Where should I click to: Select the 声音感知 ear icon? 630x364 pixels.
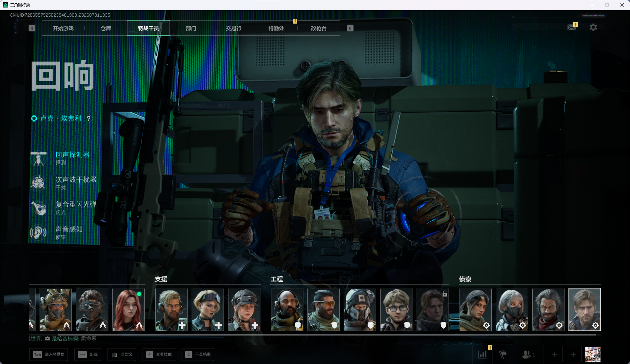click(39, 232)
